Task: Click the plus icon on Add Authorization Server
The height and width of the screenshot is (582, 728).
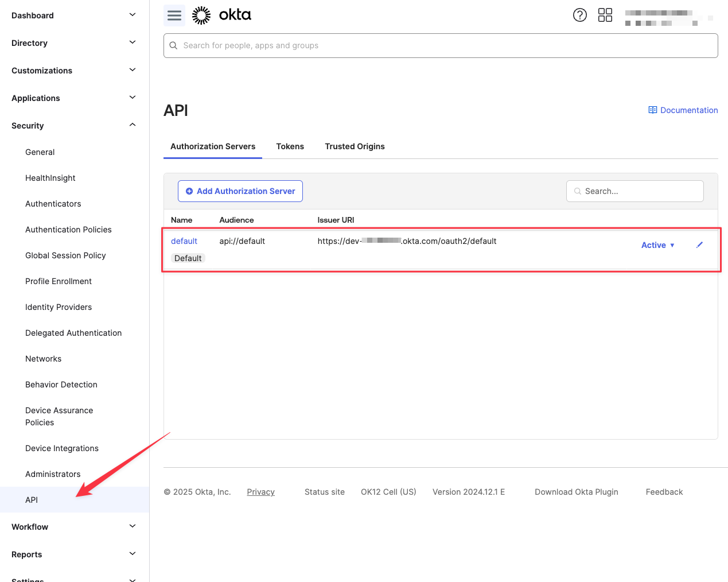Action: [x=189, y=191]
